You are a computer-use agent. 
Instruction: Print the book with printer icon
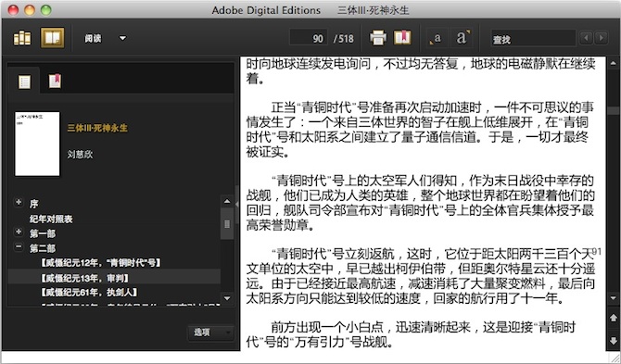coord(378,38)
